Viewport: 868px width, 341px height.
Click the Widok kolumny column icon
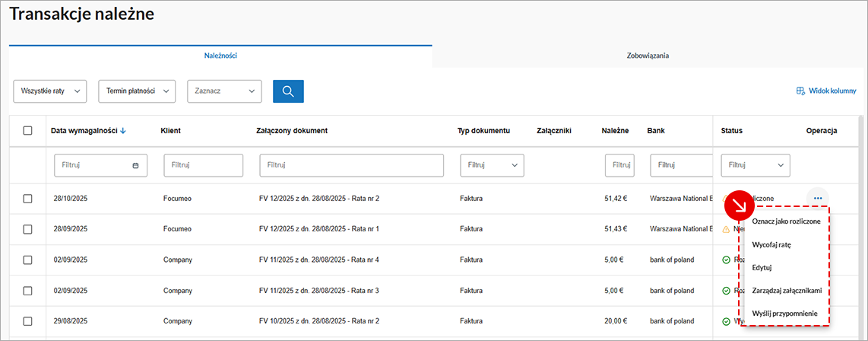pos(800,91)
